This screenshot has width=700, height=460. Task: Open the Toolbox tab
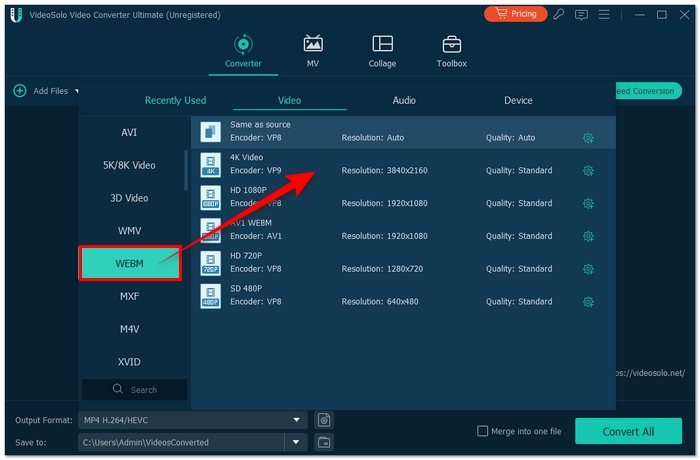click(451, 52)
